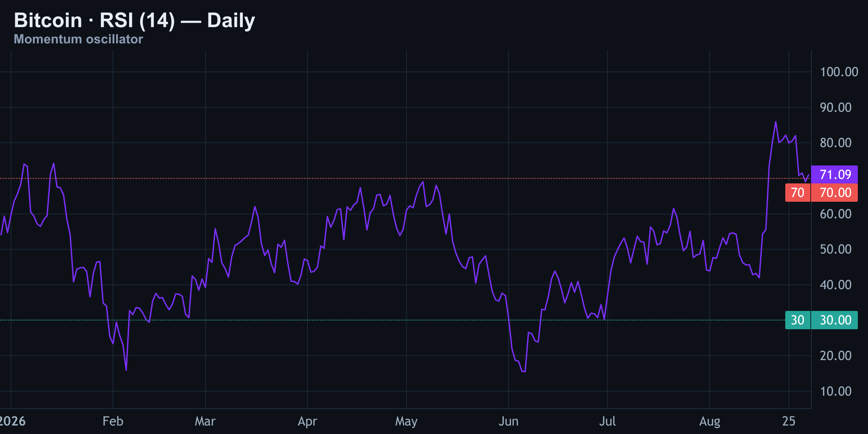
Task: Click the 20.00 axis label
Action: [x=835, y=356]
